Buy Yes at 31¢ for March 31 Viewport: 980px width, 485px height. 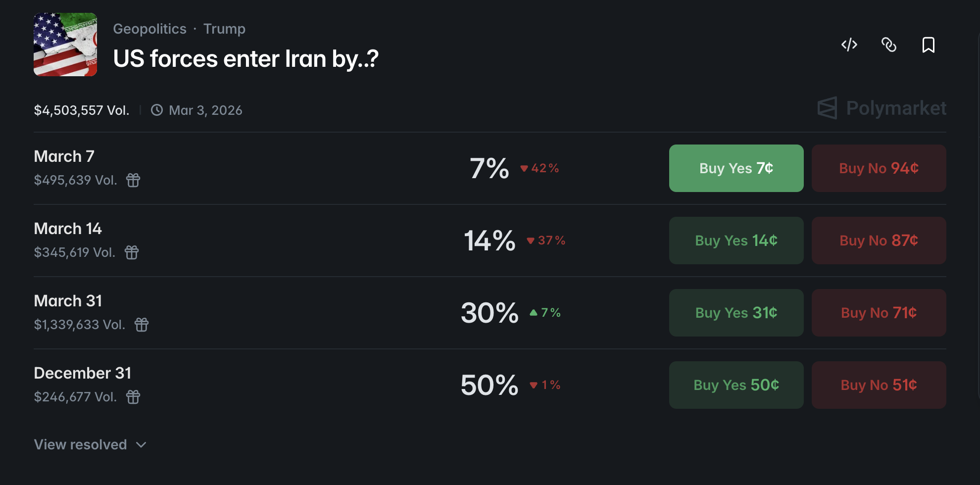[736, 313]
